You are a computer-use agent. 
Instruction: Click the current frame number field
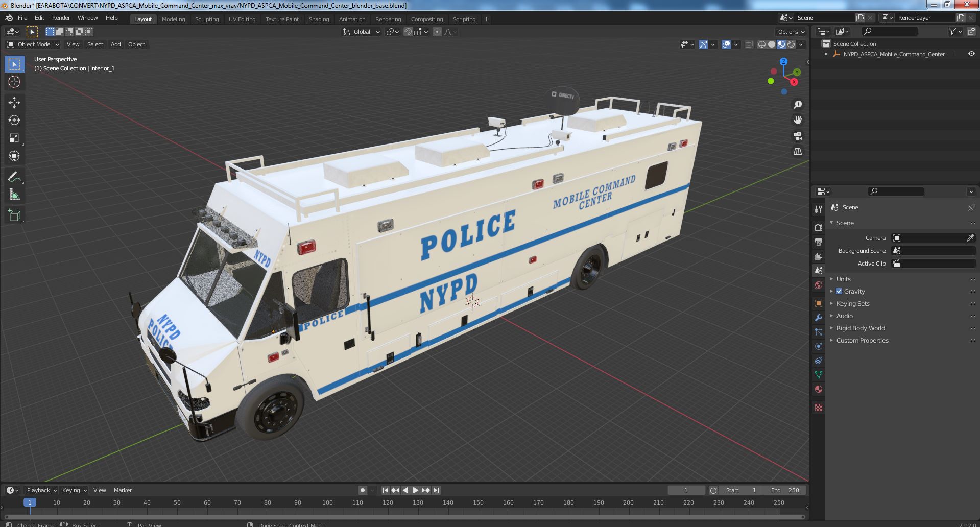pos(686,490)
